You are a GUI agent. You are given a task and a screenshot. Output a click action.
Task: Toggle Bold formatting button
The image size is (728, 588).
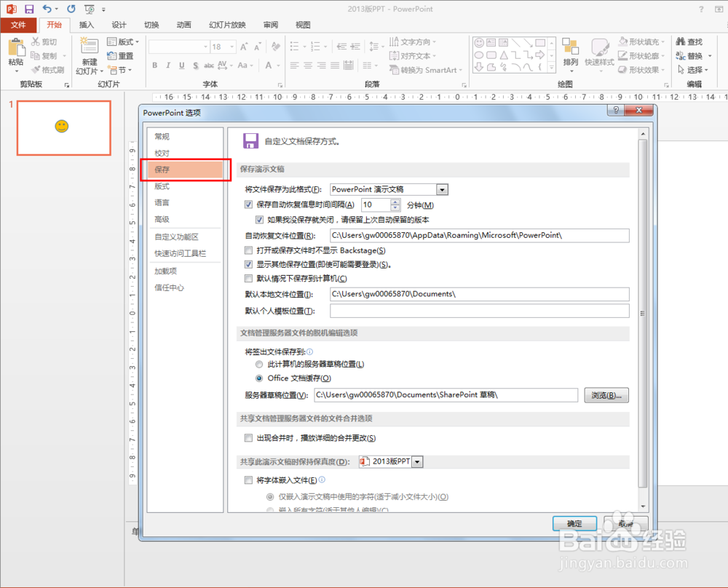click(x=154, y=65)
